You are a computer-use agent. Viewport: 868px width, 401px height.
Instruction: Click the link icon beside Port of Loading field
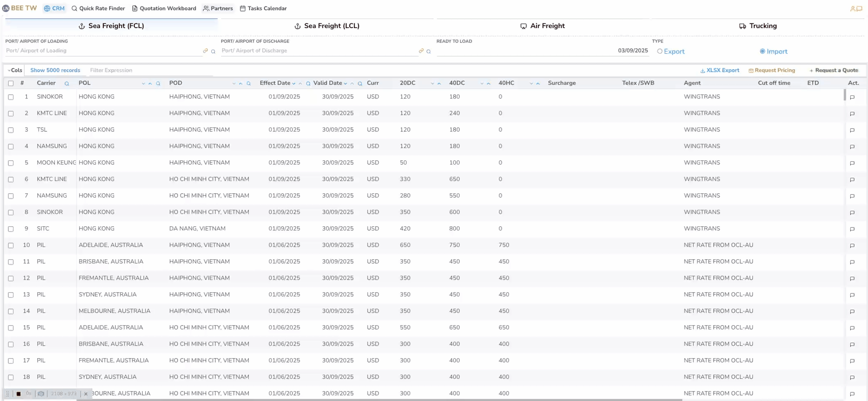[x=205, y=51]
